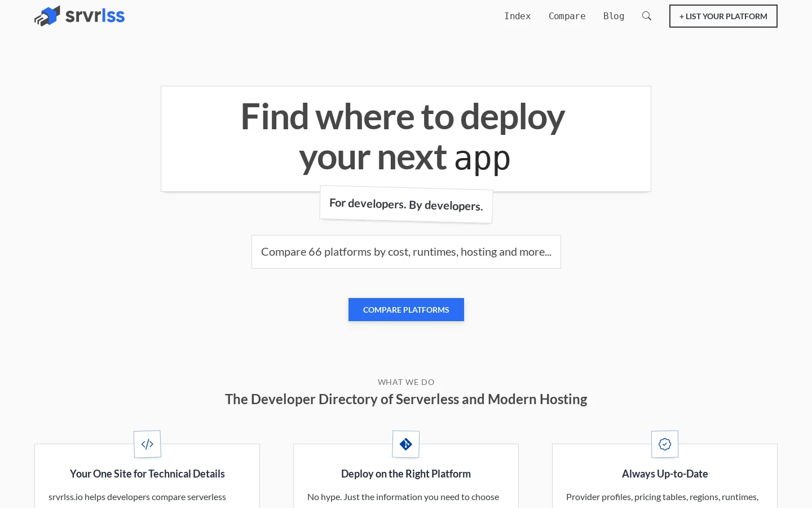The image size is (812, 508).
Task: Open the Index nav item
Action: [x=518, y=16]
